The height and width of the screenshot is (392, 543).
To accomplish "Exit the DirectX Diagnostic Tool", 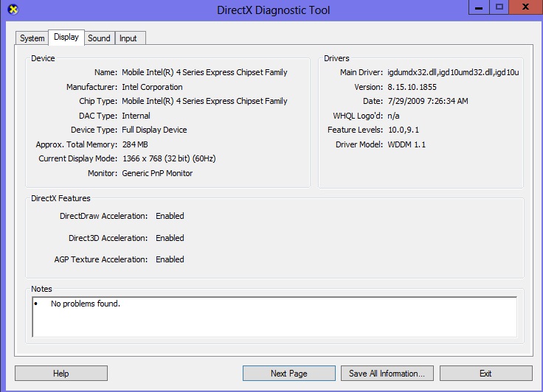I will point(485,374).
